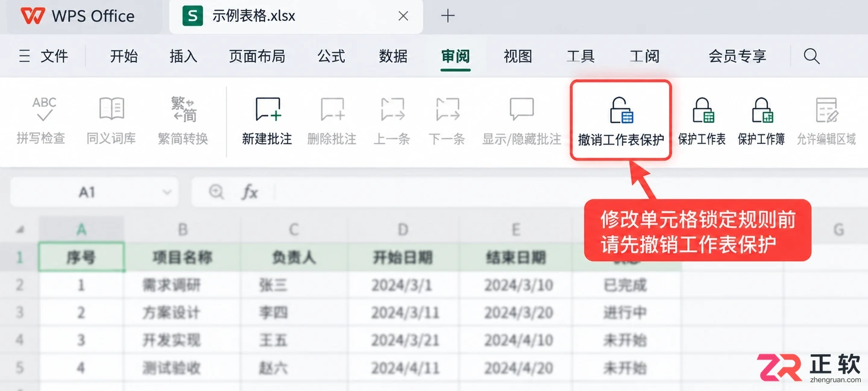Screen dimensions: 868x391
Task: Open the 会员专享 tab
Action: [x=737, y=57]
